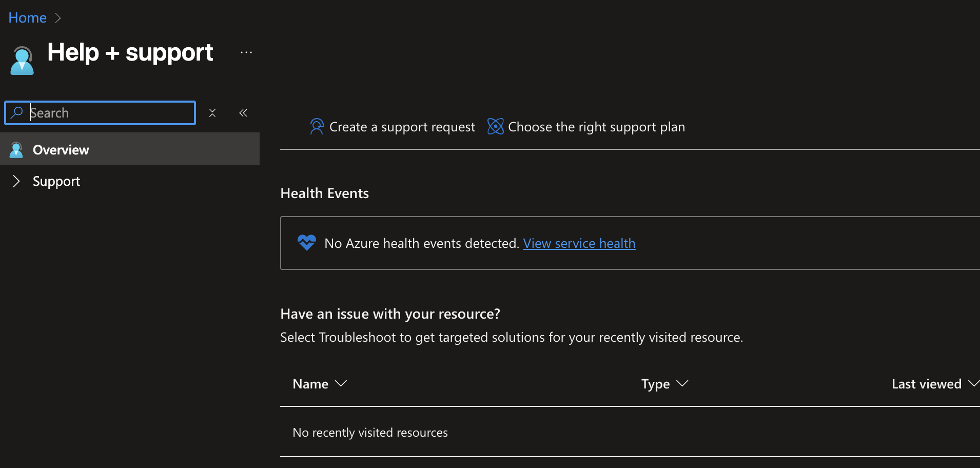Viewport: 980px width, 468px height.
Task: Open View service health link
Action: click(579, 243)
